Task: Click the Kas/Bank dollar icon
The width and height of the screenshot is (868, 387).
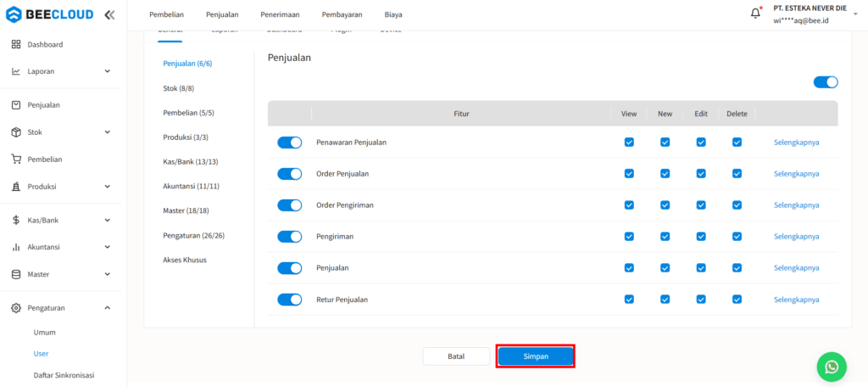Action: (x=16, y=221)
